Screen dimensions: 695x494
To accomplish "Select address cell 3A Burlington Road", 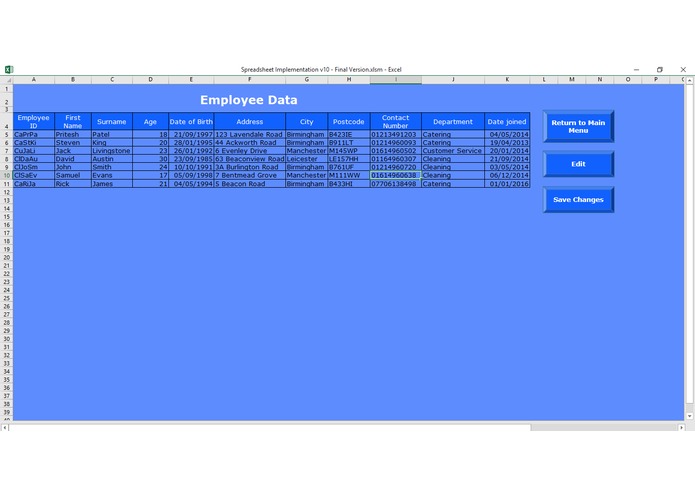I will click(x=250, y=167).
